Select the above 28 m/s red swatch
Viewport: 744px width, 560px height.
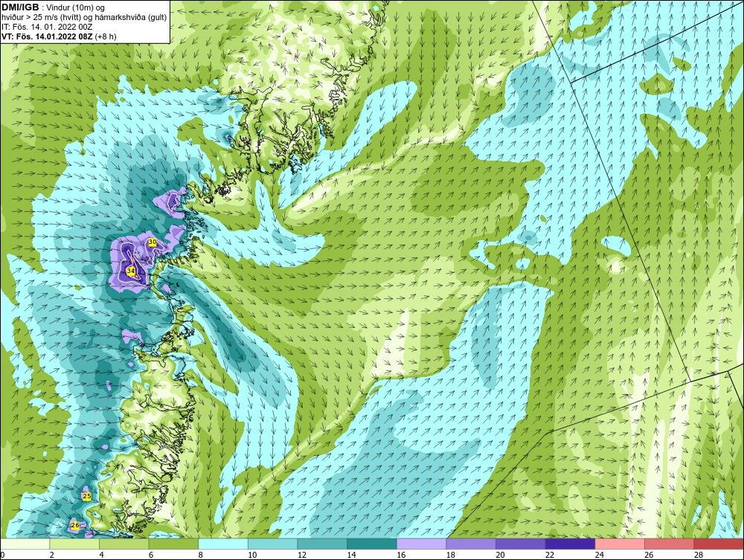(719, 544)
